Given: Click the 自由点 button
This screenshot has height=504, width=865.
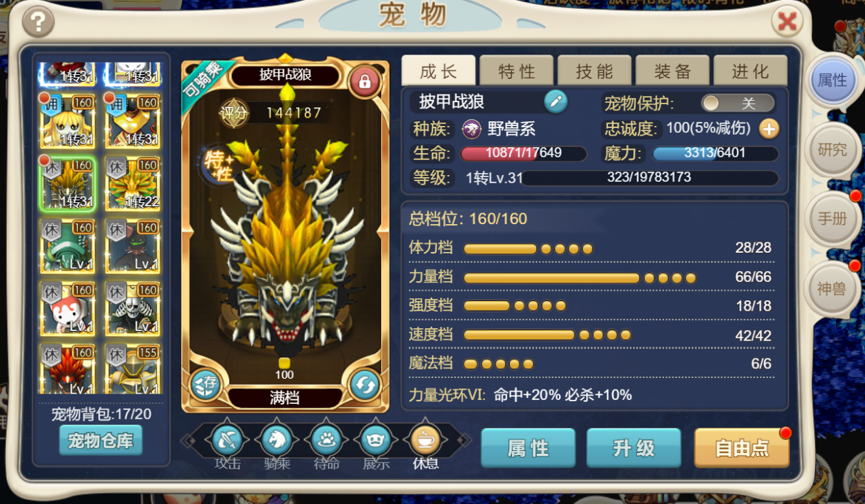Looking at the screenshot, I should tap(742, 447).
